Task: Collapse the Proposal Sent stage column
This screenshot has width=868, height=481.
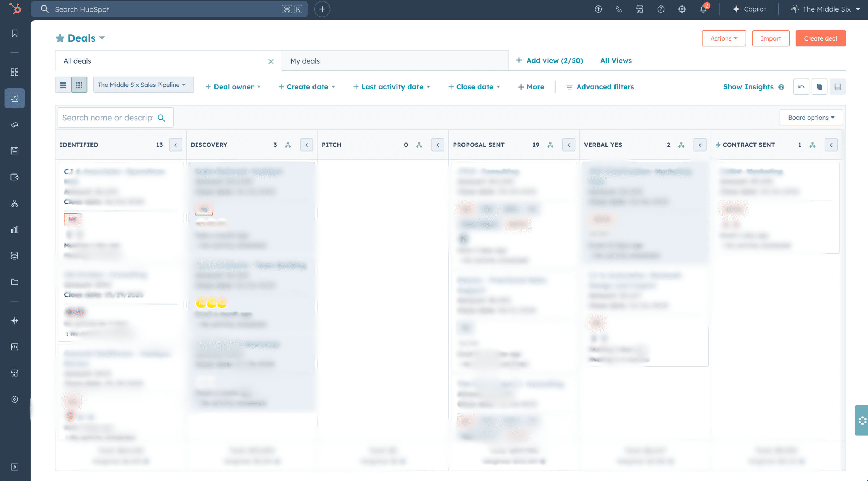Action: [x=569, y=145]
